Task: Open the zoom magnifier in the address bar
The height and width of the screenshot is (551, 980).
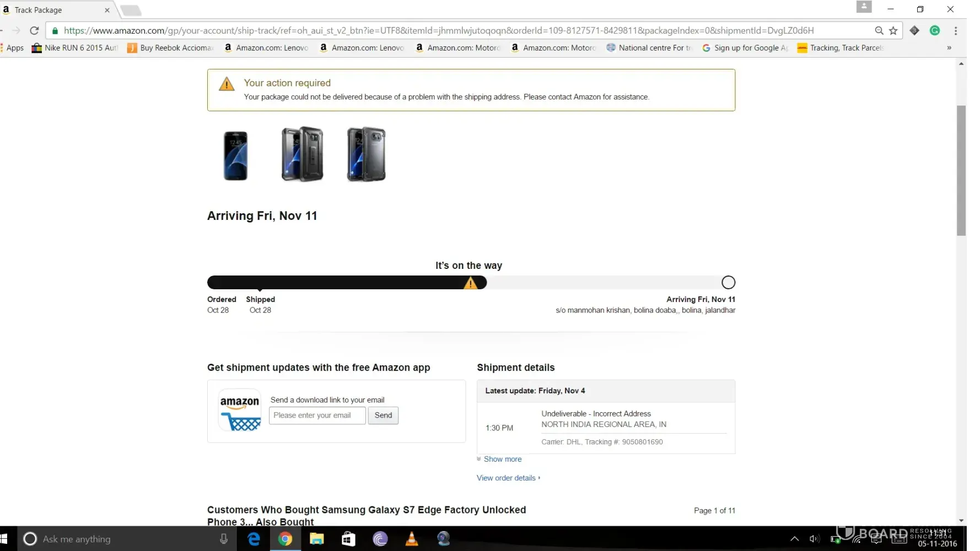Action: [x=879, y=31]
